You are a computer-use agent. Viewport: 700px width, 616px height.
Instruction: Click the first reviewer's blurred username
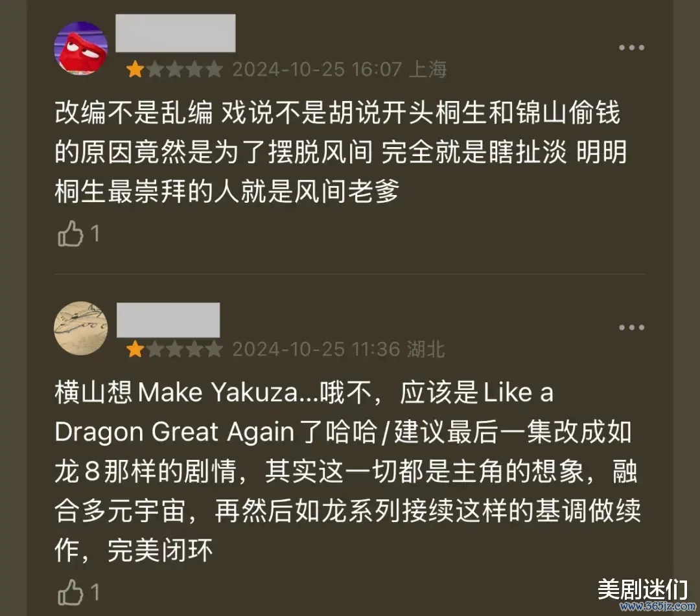pyautogui.click(x=176, y=33)
